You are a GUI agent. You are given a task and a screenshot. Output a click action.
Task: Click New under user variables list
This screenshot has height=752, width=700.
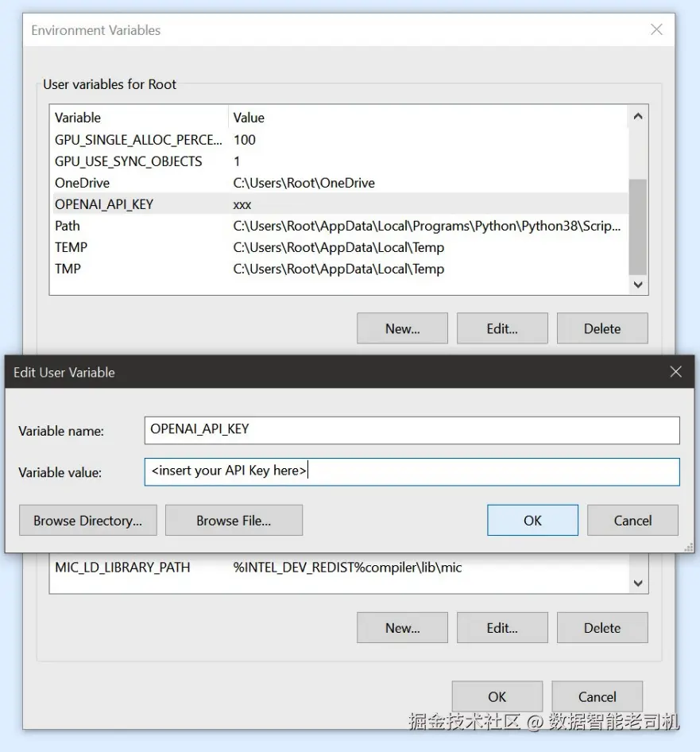[402, 328]
